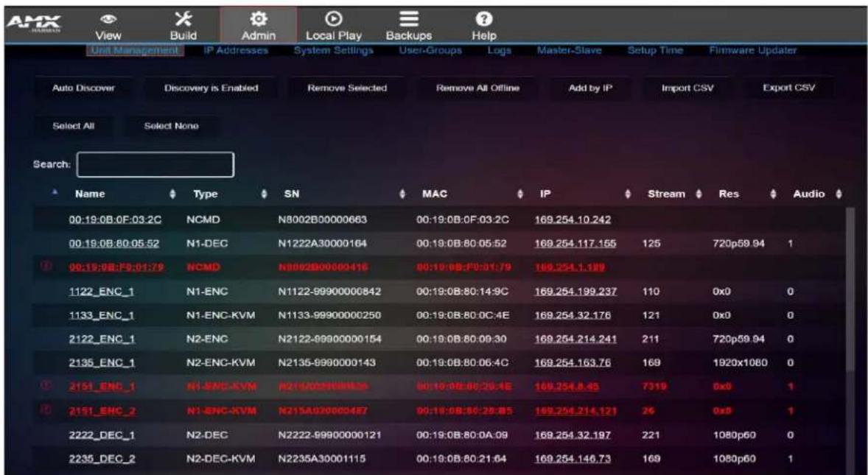Click serial number N1222A30000164
Screen dimensions: 868x475
click(x=322, y=243)
